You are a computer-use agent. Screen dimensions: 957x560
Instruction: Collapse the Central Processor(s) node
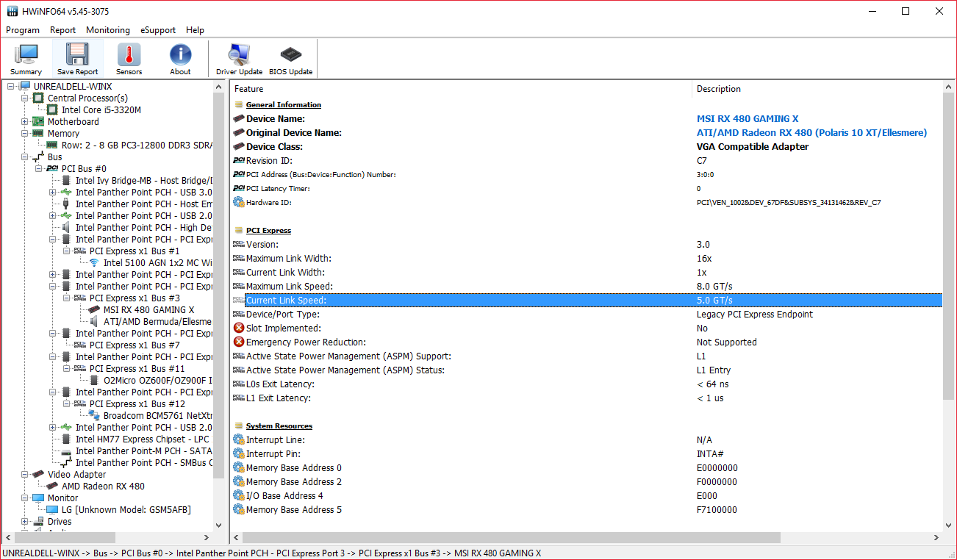click(x=24, y=98)
